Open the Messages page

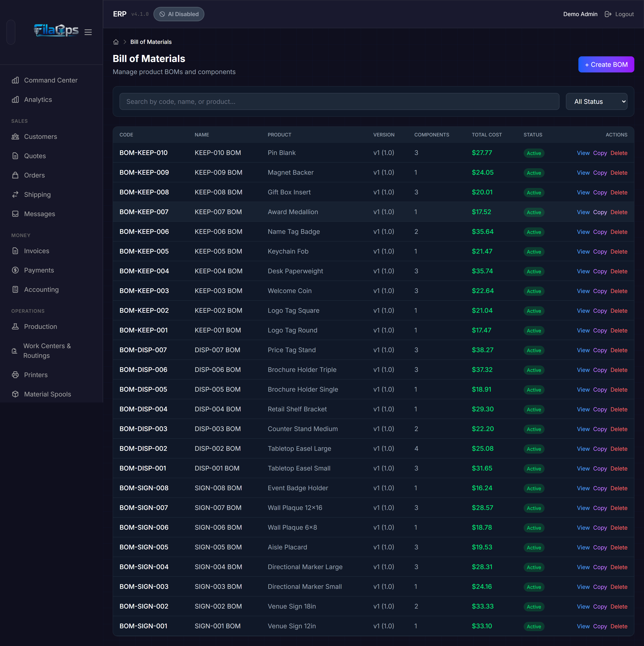pos(39,214)
